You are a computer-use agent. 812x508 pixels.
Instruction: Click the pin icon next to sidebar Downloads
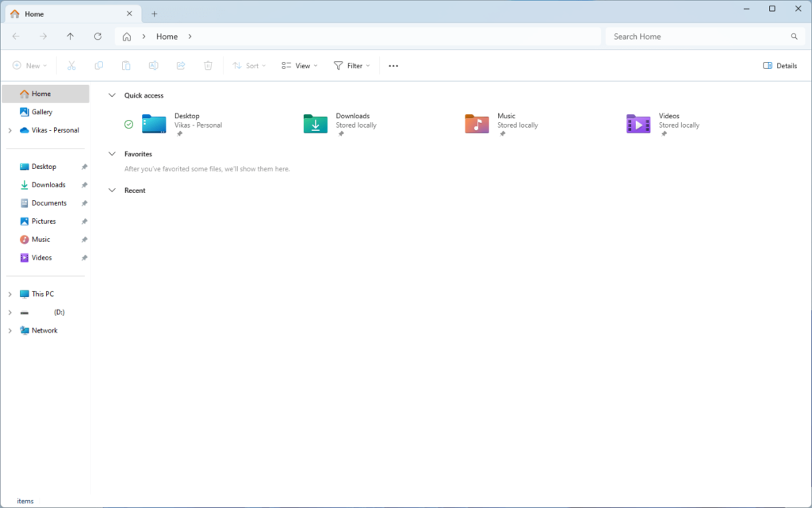pyautogui.click(x=84, y=185)
